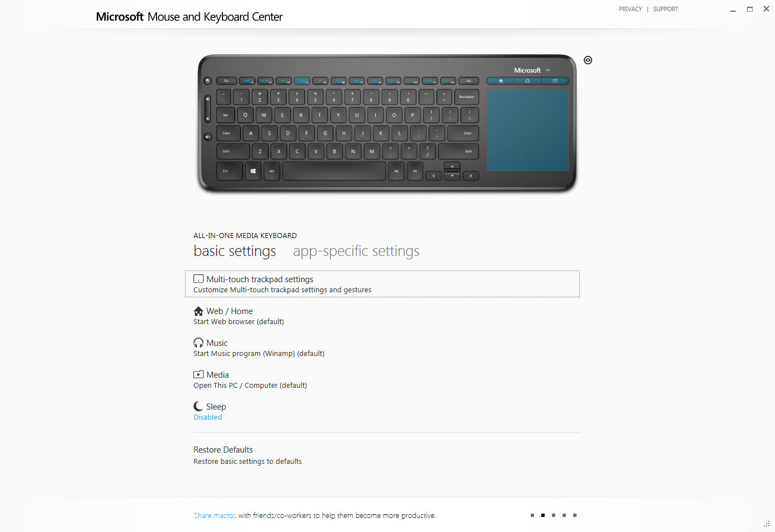Select the Media hotkey on the keyboard image

click(555, 81)
